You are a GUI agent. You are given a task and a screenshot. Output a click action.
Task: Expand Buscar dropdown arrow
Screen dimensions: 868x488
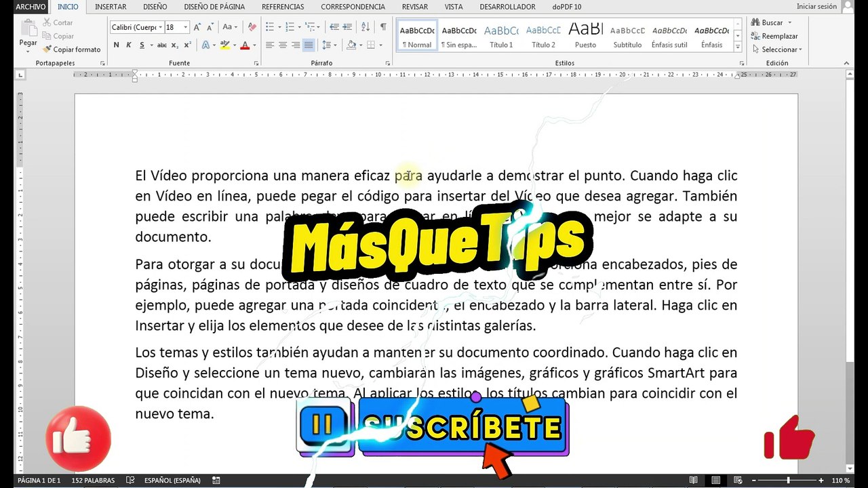[789, 23]
